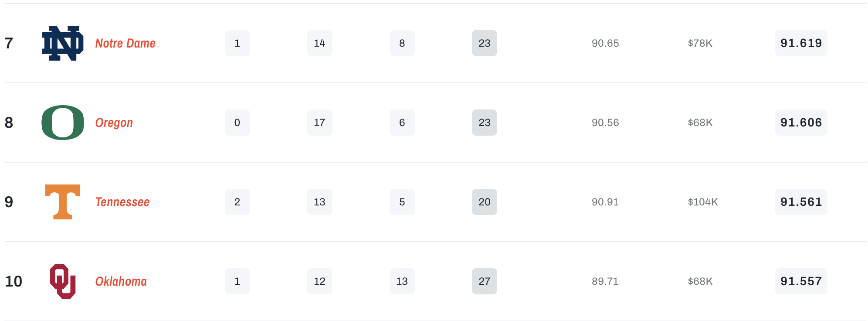Click the Tennessee team name
The image size is (868, 321).
click(122, 202)
